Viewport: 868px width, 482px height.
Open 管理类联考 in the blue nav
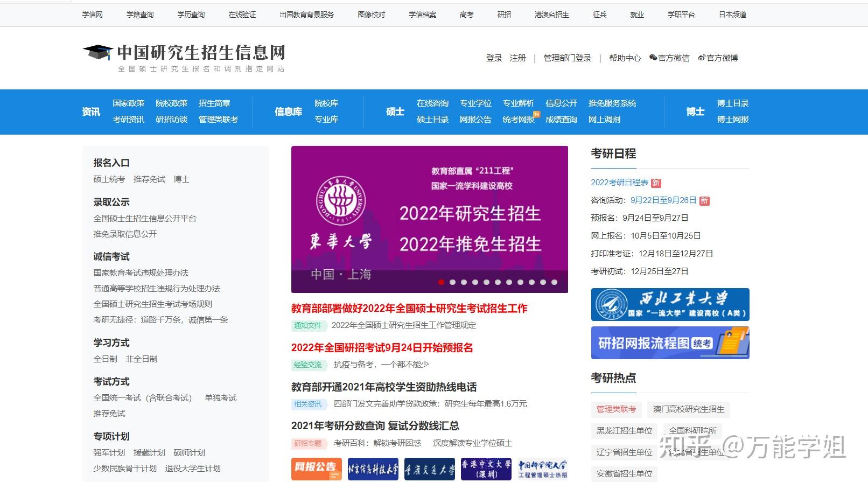218,120
